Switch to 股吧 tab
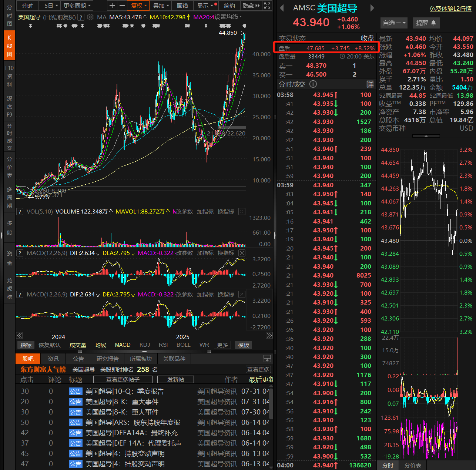 tap(28, 359)
